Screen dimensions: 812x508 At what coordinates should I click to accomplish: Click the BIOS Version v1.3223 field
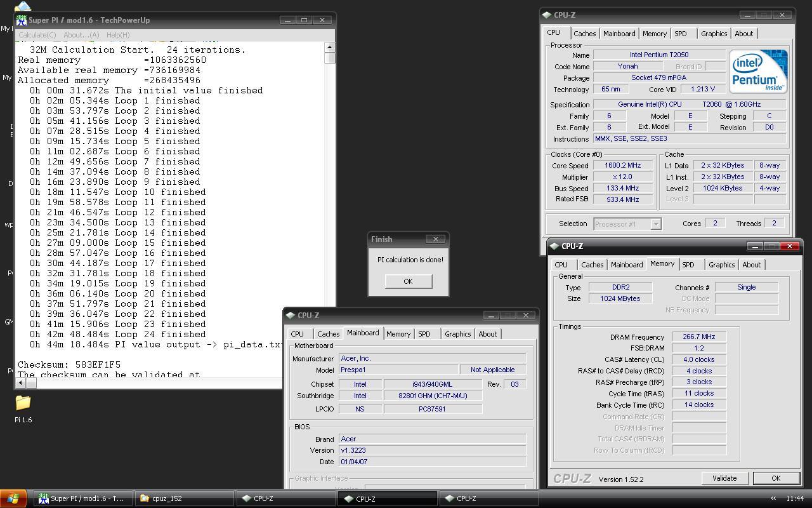[432, 450]
